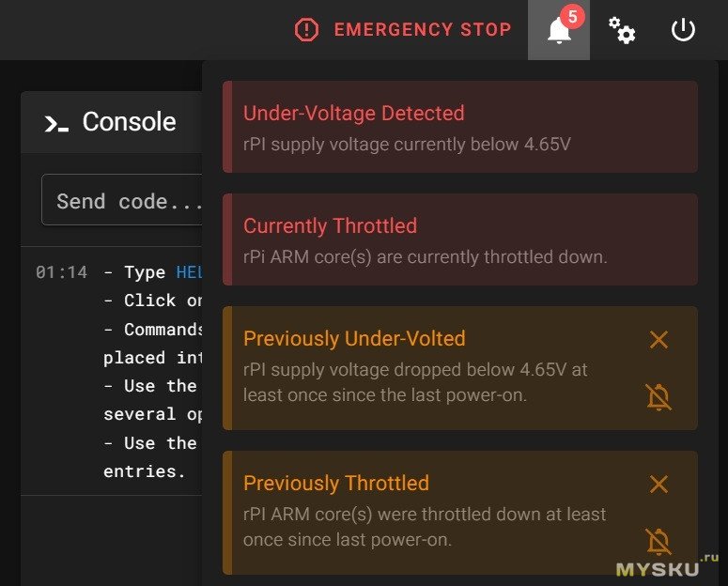Screen dimensions: 728x586
Task: Open the power menu icon
Action: point(683,30)
